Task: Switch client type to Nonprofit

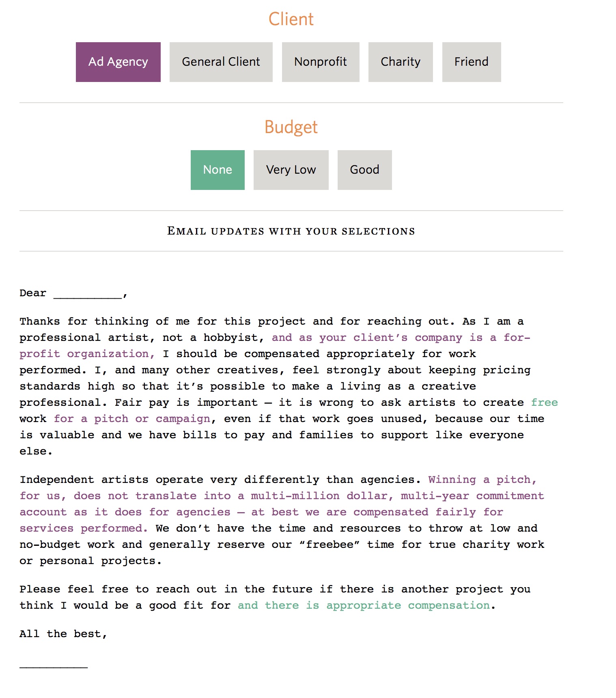Action: [x=320, y=62]
